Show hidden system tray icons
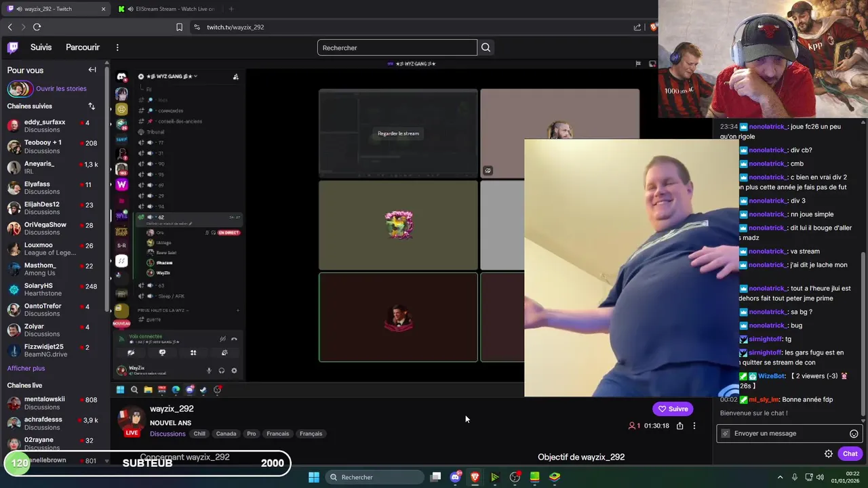The height and width of the screenshot is (488, 868). pos(780,477)
